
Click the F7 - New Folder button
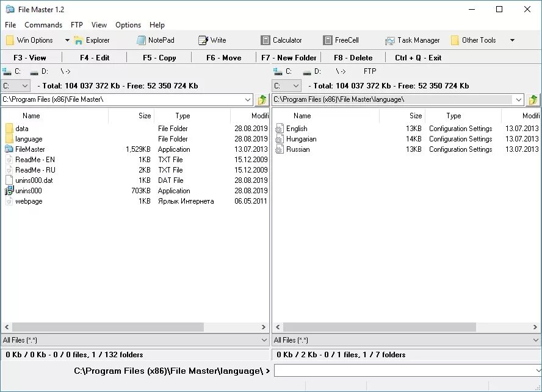coord(289,58)
